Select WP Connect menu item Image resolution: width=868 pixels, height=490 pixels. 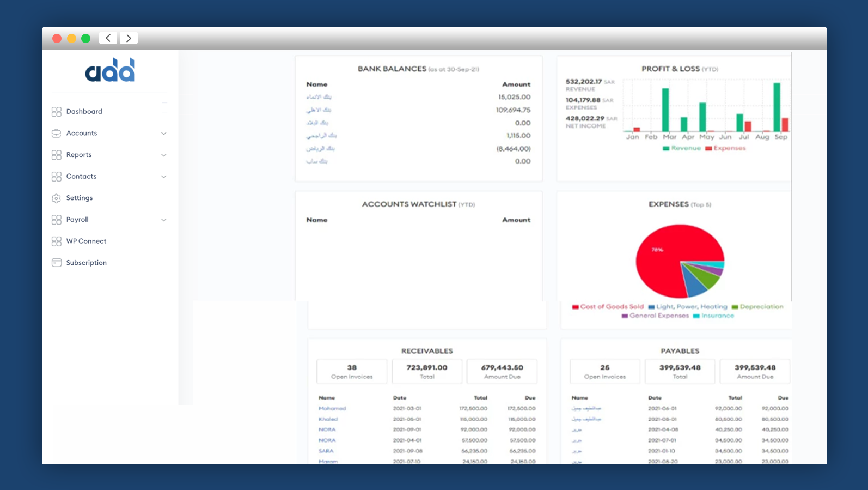tap(86, 241)
